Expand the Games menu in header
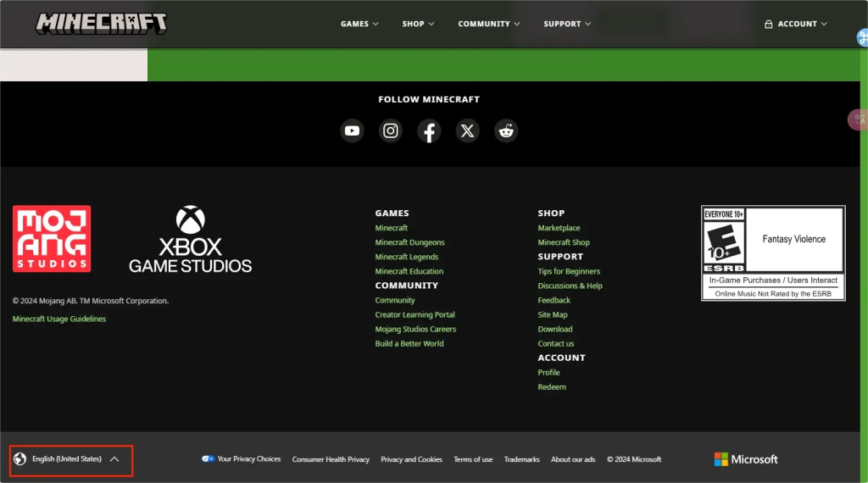 359,24
